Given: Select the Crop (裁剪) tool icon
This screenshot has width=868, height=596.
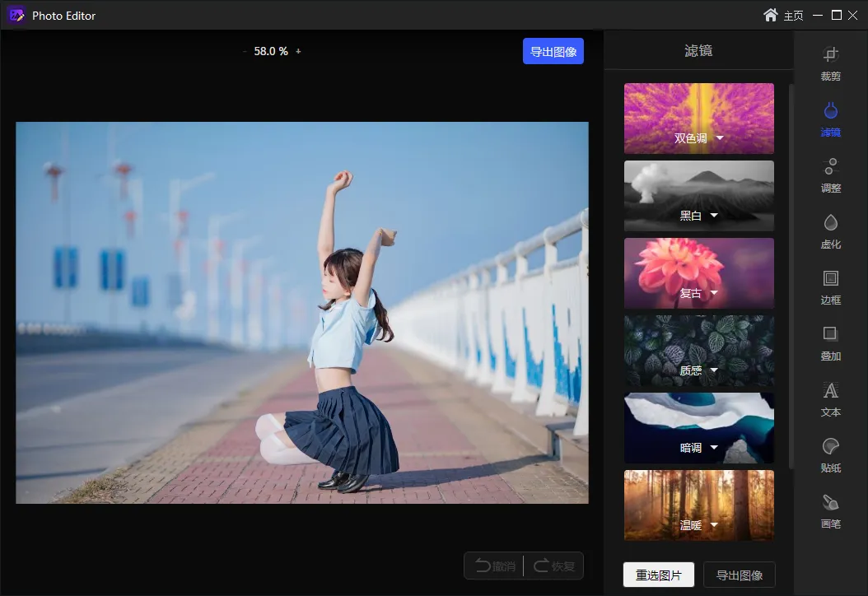Looking at the screenshot, I should pos(831,56).
